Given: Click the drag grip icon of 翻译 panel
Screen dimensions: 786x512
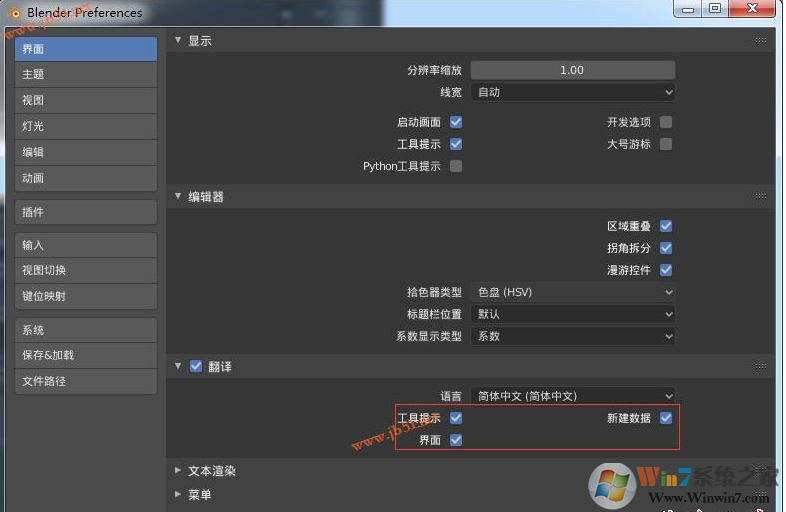Looking at the screenshot, I should pyautogui.click(x=760, y=367).
